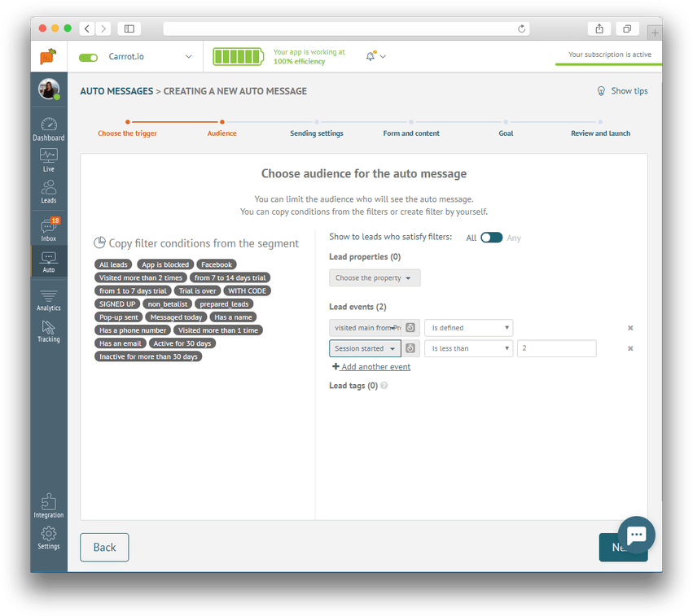Open the live chat bubble widget
Image resolution: width=693 pixels, height=616 pixels.
(x=636, y=535)
